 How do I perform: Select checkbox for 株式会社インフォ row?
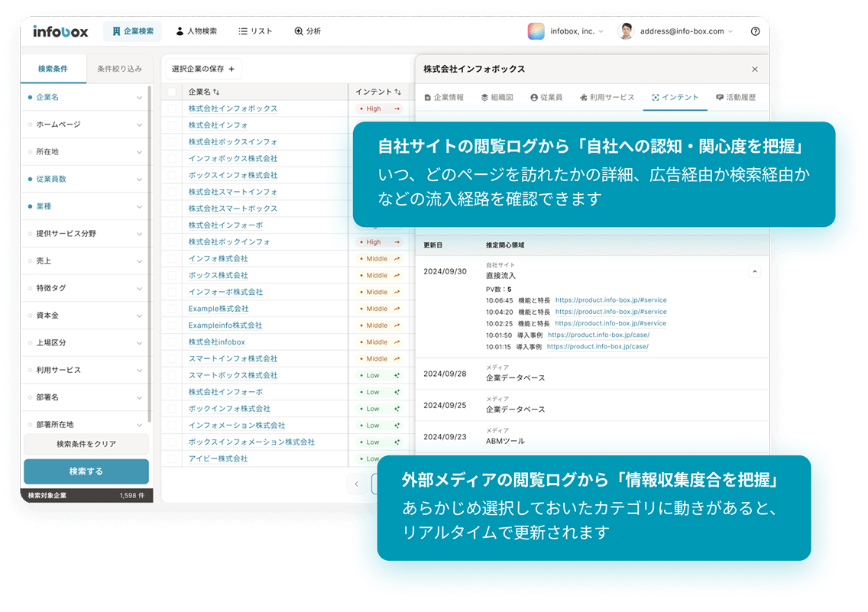click(172, 125)
